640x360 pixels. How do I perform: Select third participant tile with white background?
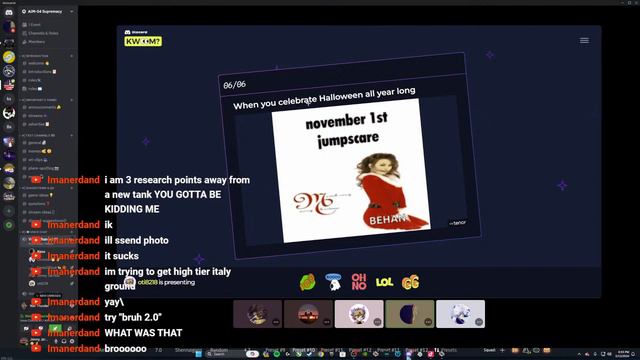coord(359,314)
